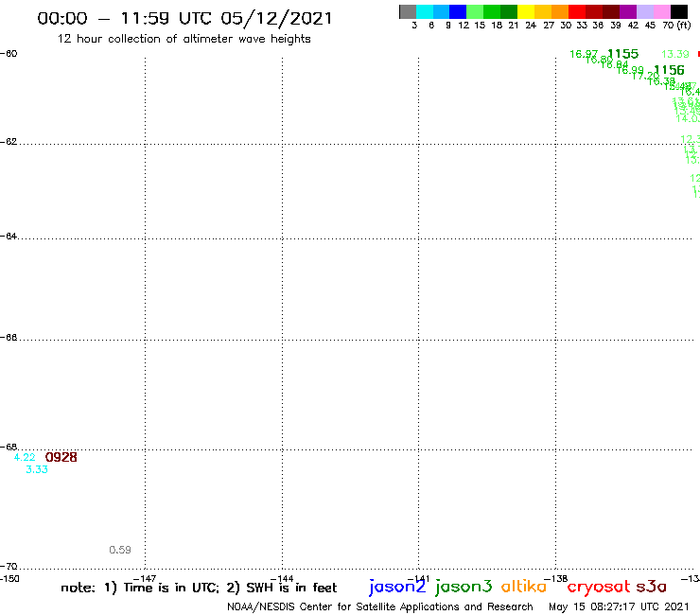700x615 pixels.
Task: Click the bold green '1155' time label
Action: click(623, 54)
